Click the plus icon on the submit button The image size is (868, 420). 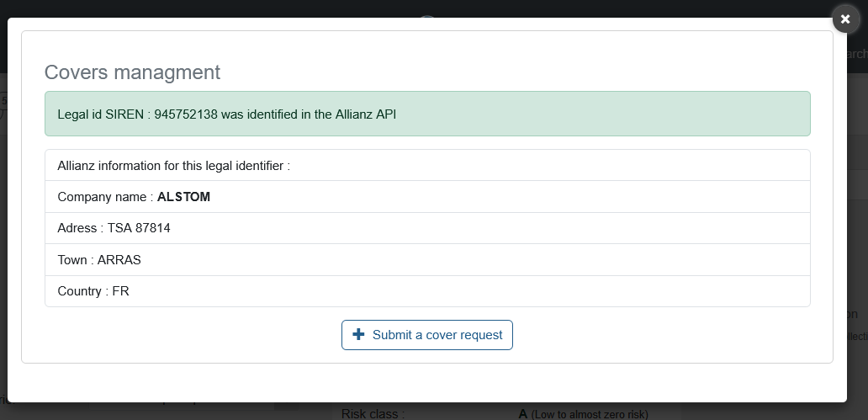pos(358,334)
